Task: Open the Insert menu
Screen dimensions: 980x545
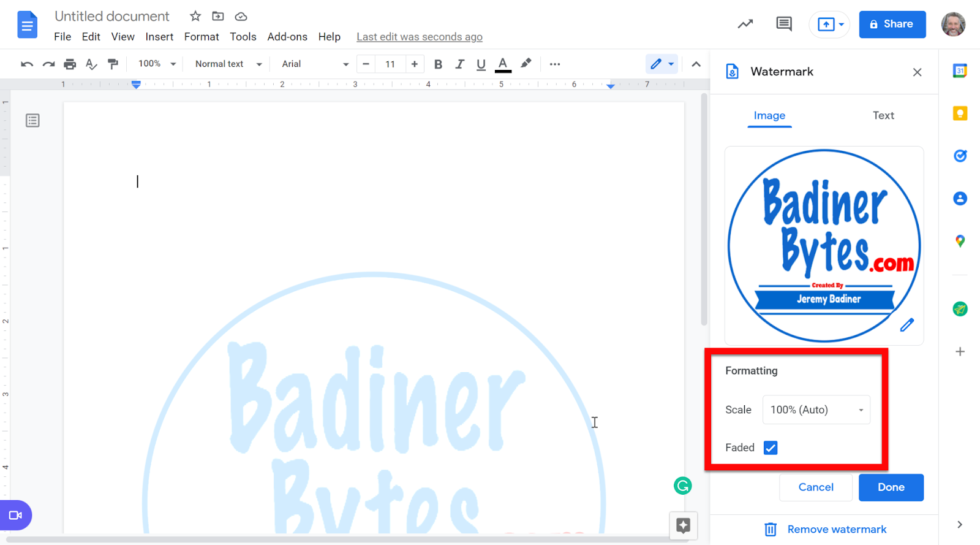Action: click(159, 37)
